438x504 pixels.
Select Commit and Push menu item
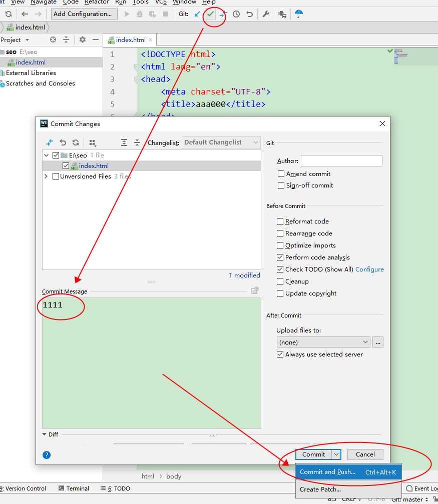click(348, 472)
